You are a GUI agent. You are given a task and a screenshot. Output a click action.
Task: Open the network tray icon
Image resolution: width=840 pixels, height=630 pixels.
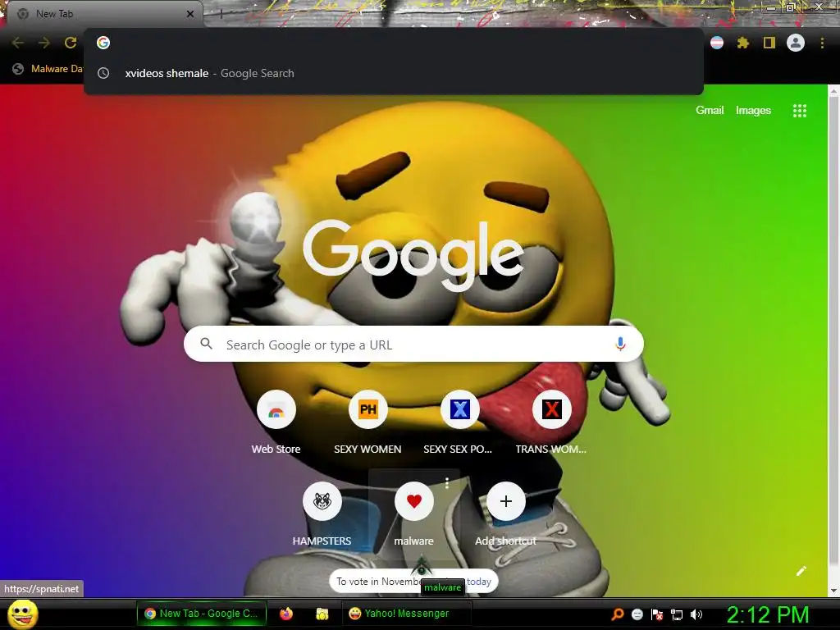677,614
